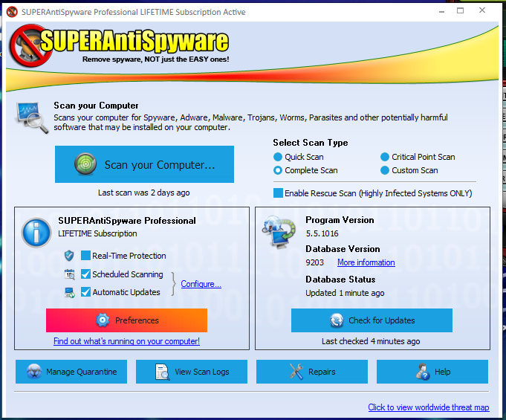Click the globe and monitor update icon

(x=279, y=232)
